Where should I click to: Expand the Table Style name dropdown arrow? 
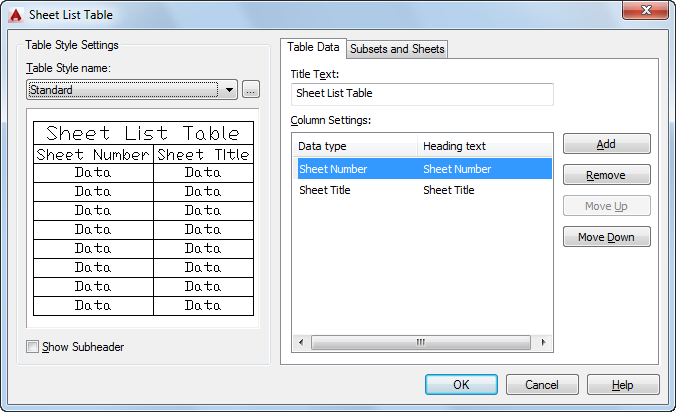tap(230, 89)
